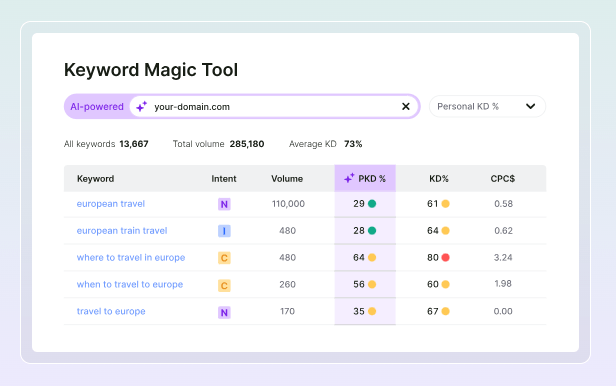
Task: Click the sparkle icon in search bar
Action: pos(141,106)
